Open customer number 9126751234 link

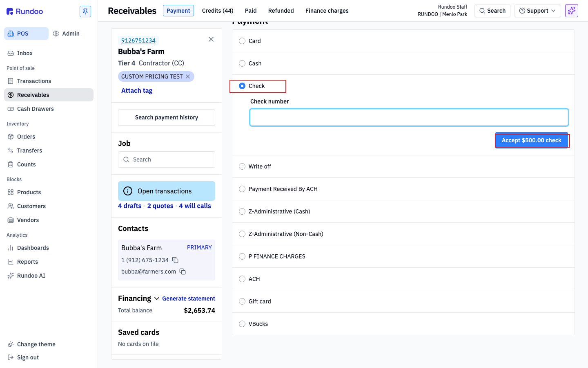tap(138, 40)
